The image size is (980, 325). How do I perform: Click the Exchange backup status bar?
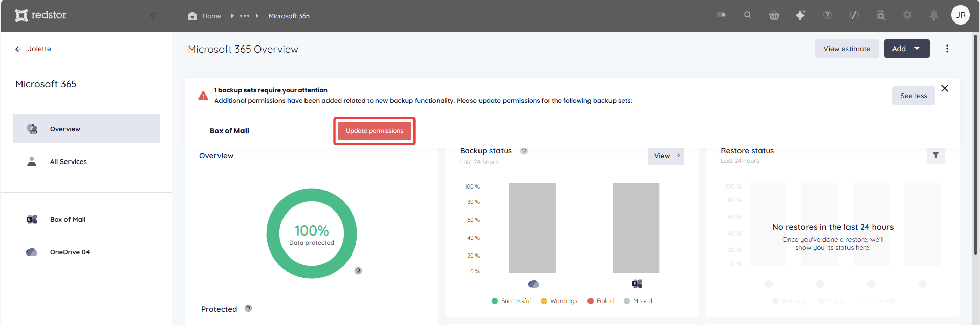tap(636, 228)
